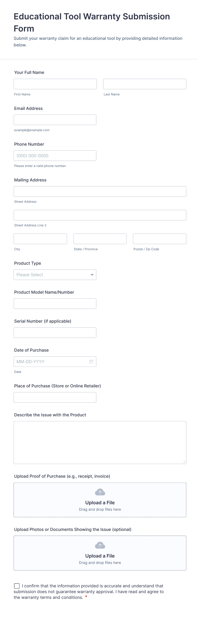The width and height of the screenshot is (198, 644).
Task: Focus the Street Address field
Action: pos(100,191)
